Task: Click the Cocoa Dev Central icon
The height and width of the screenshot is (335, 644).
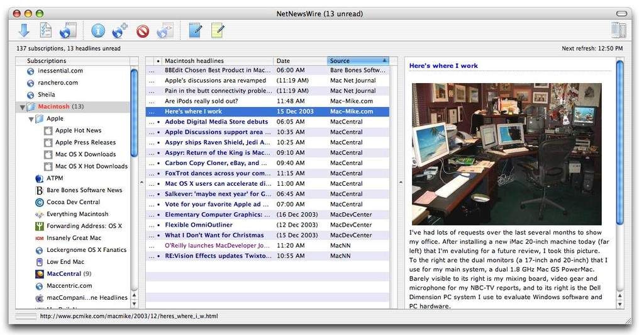Action: 40,202
